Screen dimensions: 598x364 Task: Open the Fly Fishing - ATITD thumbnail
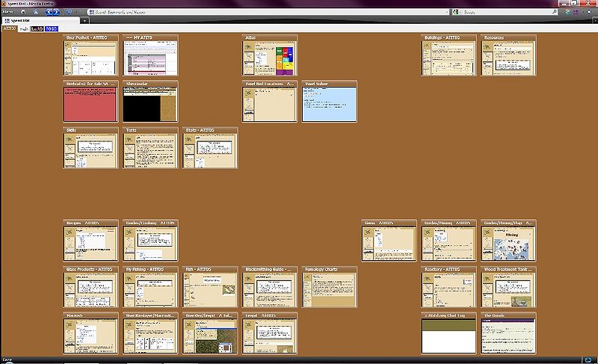[150, 287]
